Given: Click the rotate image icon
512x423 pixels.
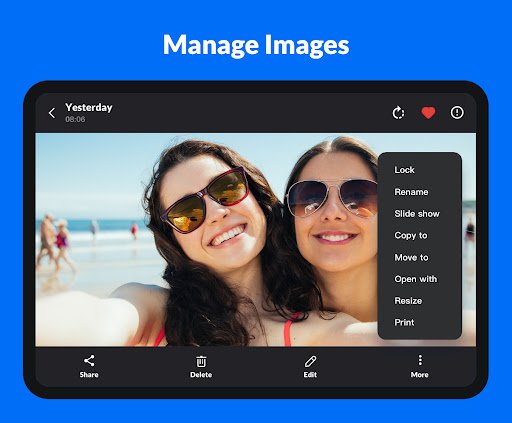Looking at the screenshot, I should 398,113.
